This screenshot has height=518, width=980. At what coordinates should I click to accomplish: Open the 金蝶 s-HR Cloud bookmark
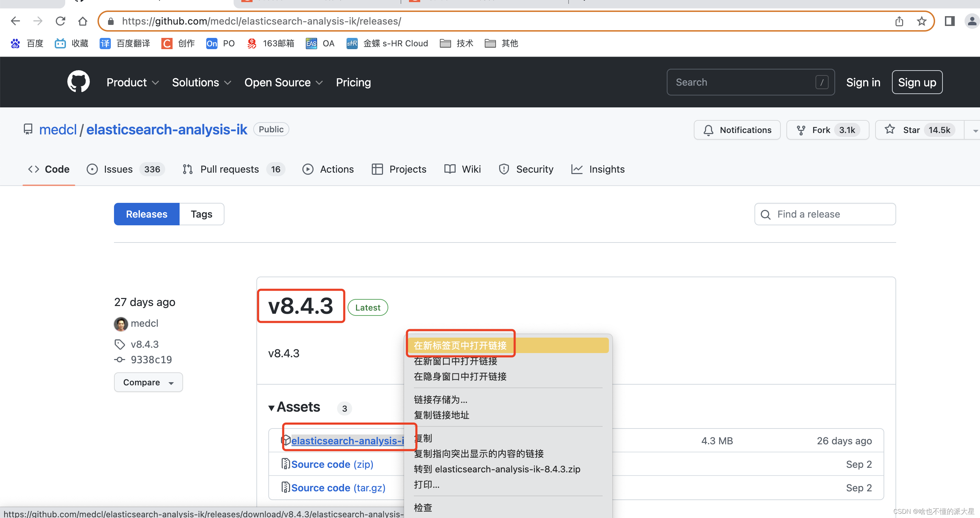pos(387,44)
